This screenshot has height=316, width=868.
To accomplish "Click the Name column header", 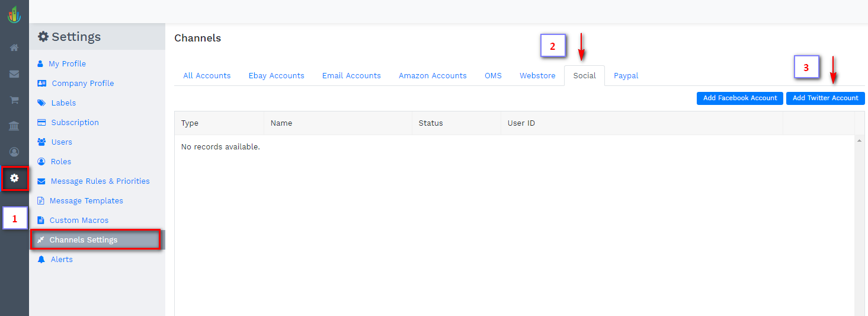I will (281, 123).
